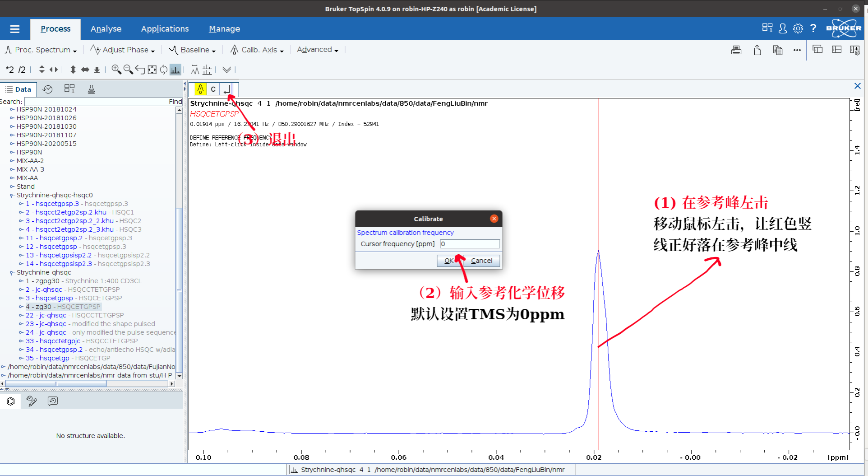
Task: Open the Applications tab
Action: coord(165,29)
